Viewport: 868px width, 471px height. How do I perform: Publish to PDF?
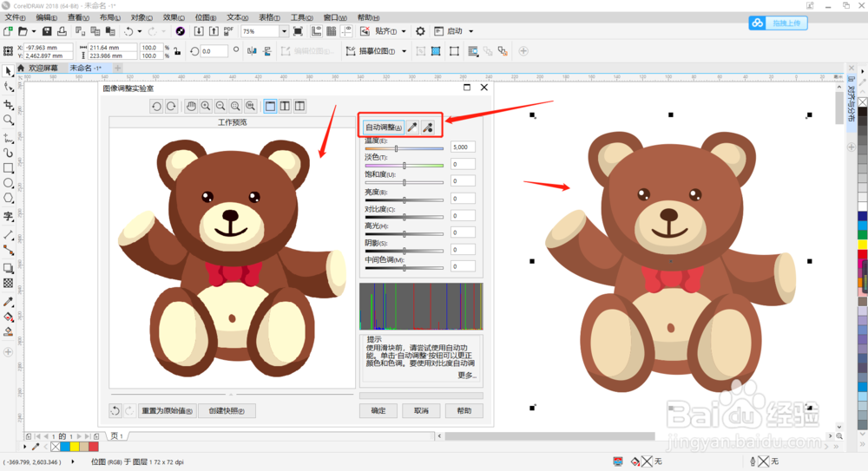(228, 31)
